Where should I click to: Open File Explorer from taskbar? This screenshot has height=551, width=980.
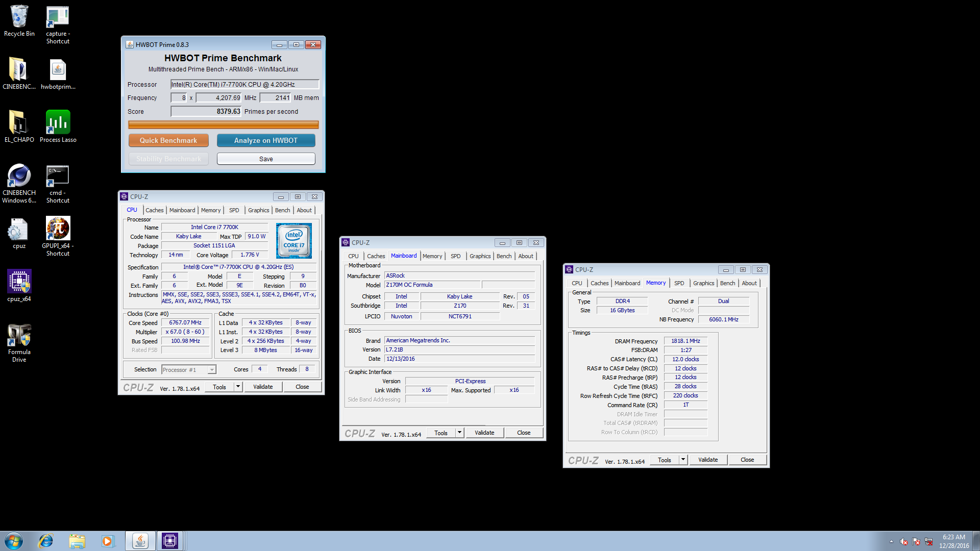[77, 541]
